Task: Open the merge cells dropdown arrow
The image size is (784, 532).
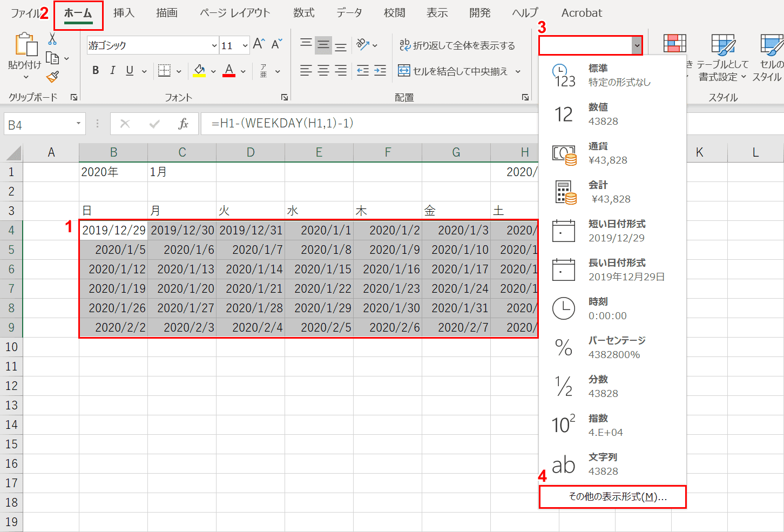Action: pyautogui.click(x=518, y=71)
